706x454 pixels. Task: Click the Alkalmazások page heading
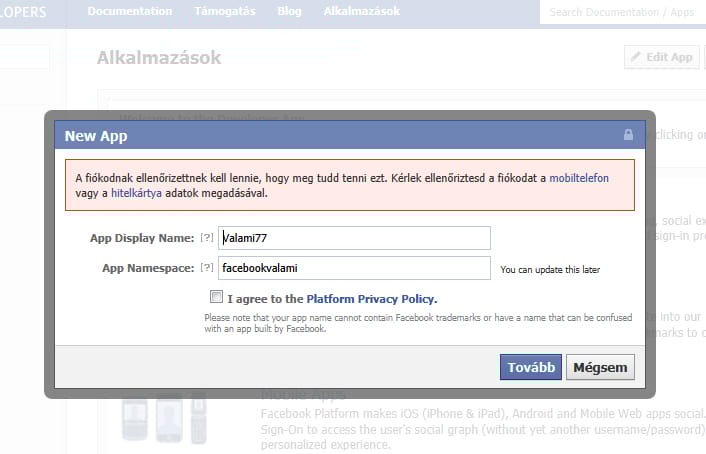[159, 58]
